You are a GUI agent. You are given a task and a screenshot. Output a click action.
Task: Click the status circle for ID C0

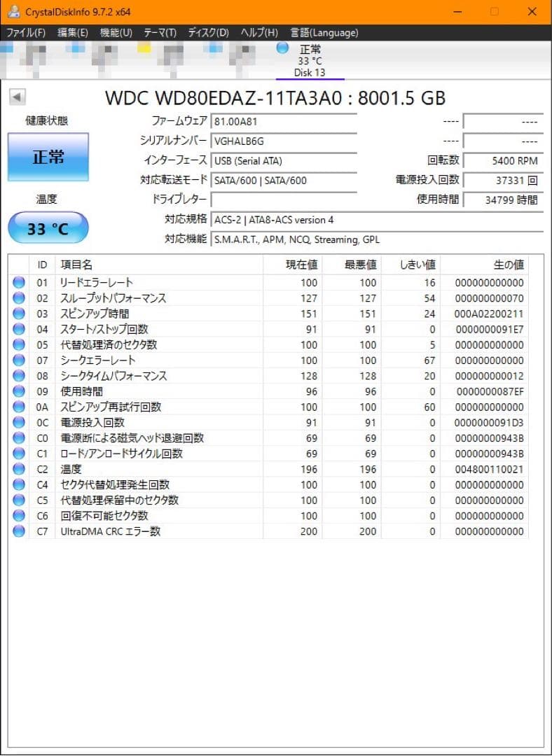(x=19, y=437)
